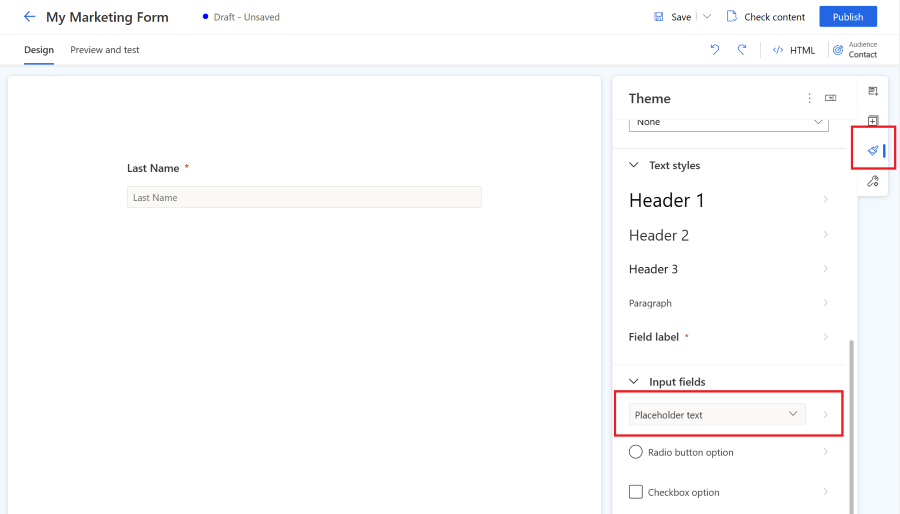Open the Elements panel icon in sidebar

(x=873, y=121)
